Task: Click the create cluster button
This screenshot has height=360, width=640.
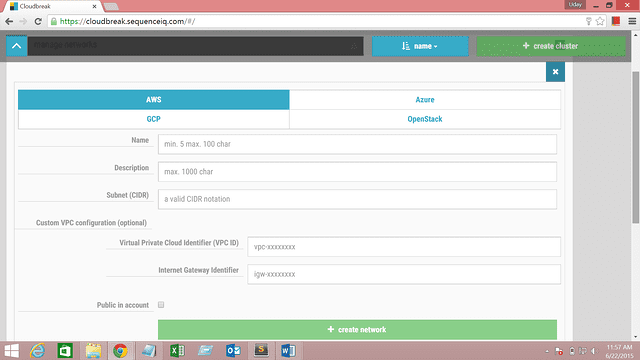Action: point(551,46)
